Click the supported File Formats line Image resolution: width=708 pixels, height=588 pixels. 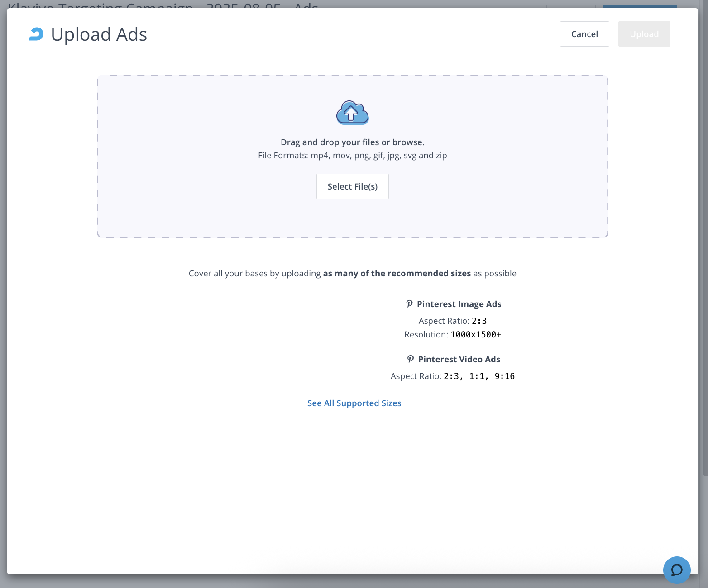[352, 155]
